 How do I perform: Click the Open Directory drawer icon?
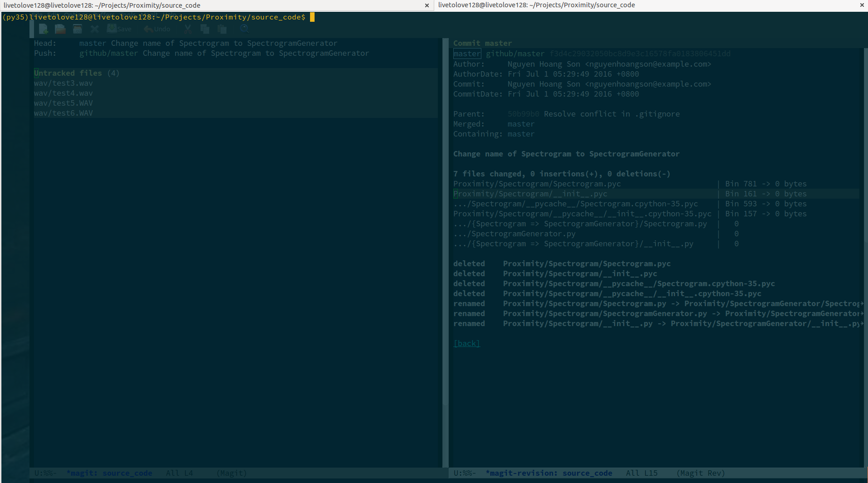coord(78,29)
